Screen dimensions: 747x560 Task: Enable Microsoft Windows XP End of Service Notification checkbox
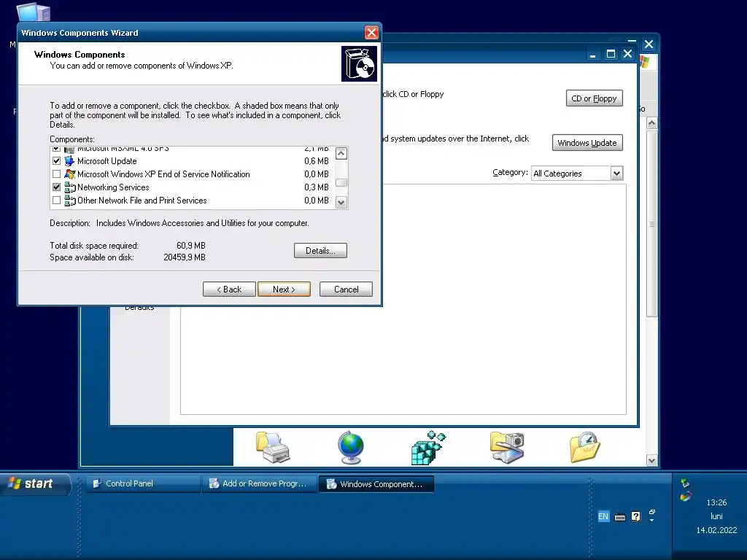[57, 174]
